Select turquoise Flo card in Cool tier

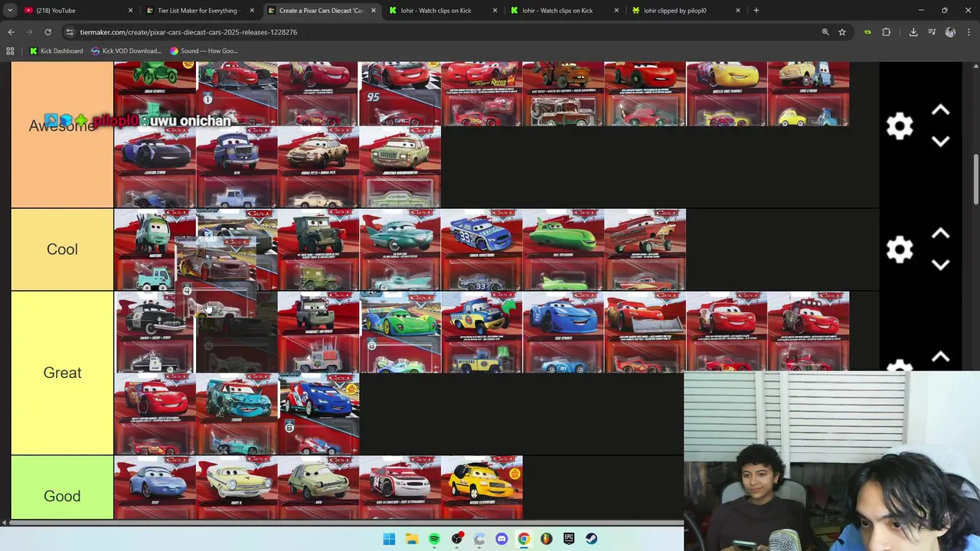(400, 249)
